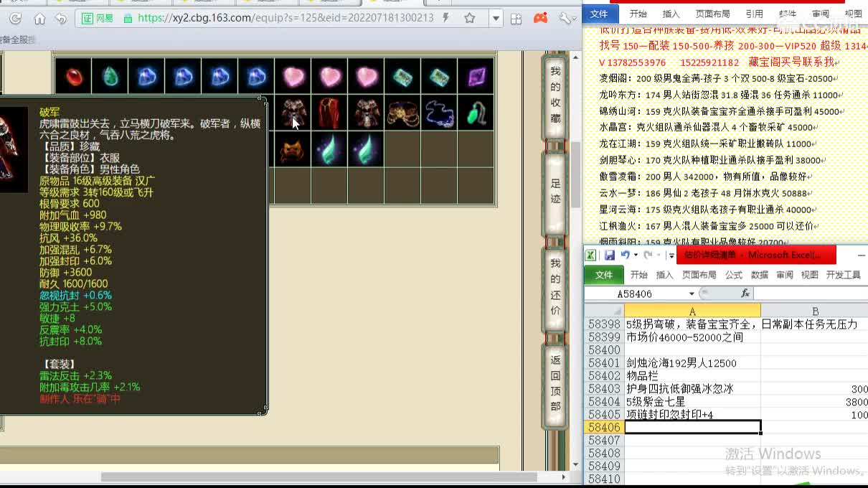This screenshot has height=488, width=868.
Task: Click the browser reload icon
Action: [x=15, y=18]
